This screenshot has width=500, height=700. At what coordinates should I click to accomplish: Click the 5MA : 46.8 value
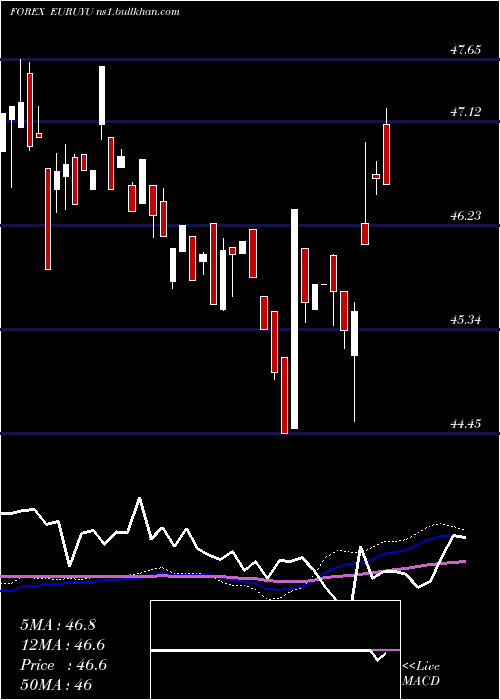point(58,625)
